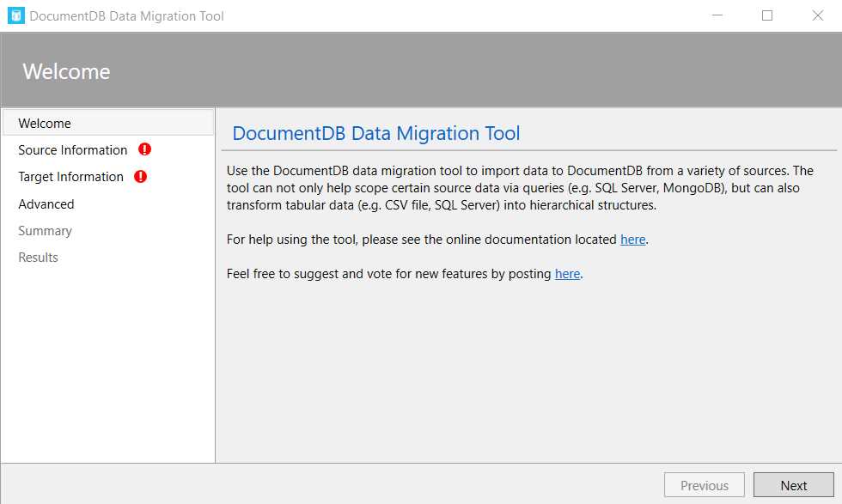Click the Previous button
Screen dimensions: 842x504
coord(704,484)
